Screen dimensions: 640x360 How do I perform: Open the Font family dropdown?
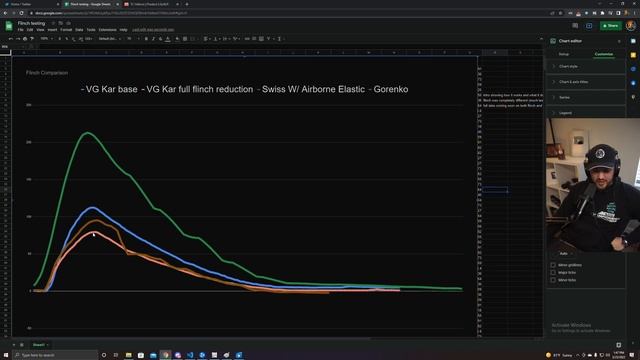[109, 39]
